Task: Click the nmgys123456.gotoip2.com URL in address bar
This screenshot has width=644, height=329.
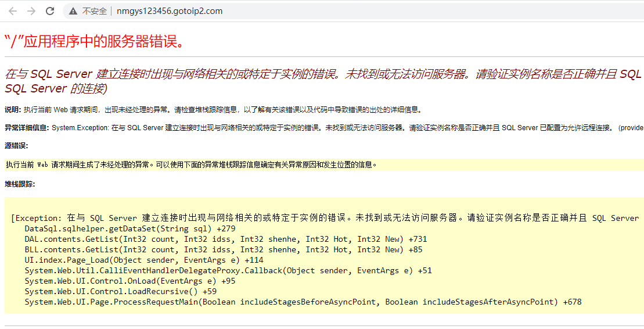Action: click(x=169, y=11)
